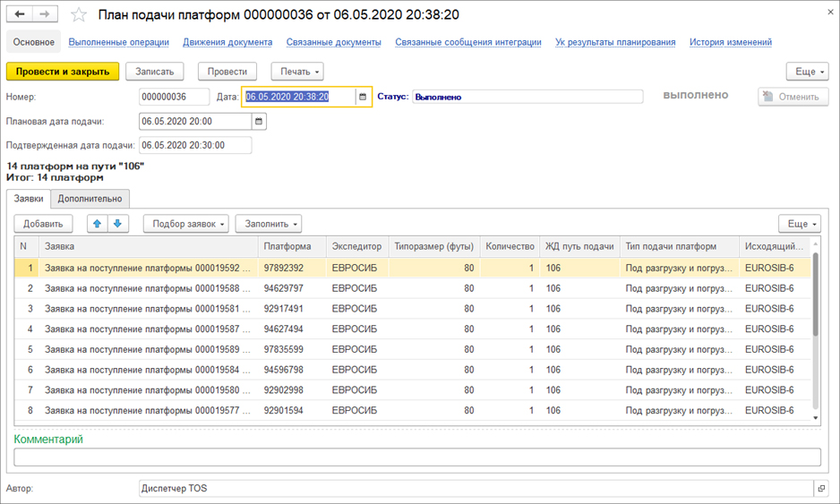Click the Дата input field
The height and width of the screenshot is (504, 840).
click(299, 97)
